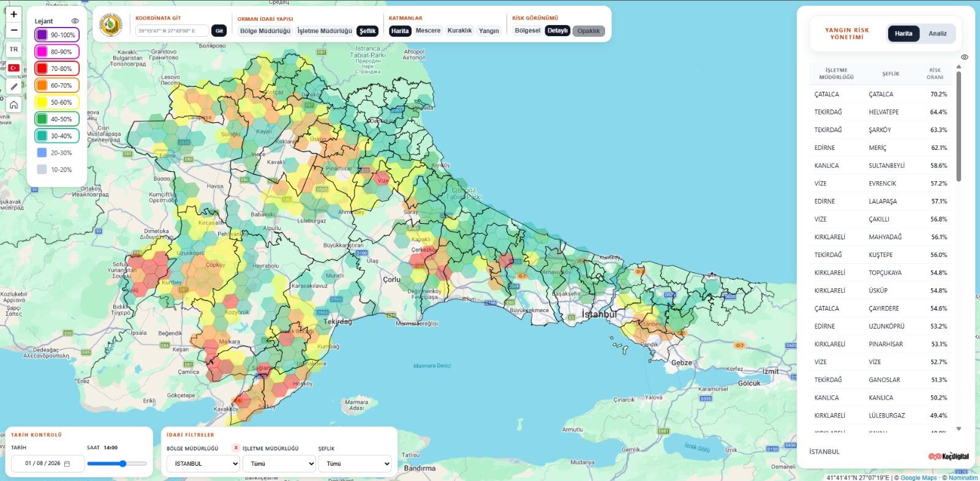This screenshot has width=980, height=481.
Task: Select the SULTANBEYLİ 58.6% row
Action: pos(881,165)
